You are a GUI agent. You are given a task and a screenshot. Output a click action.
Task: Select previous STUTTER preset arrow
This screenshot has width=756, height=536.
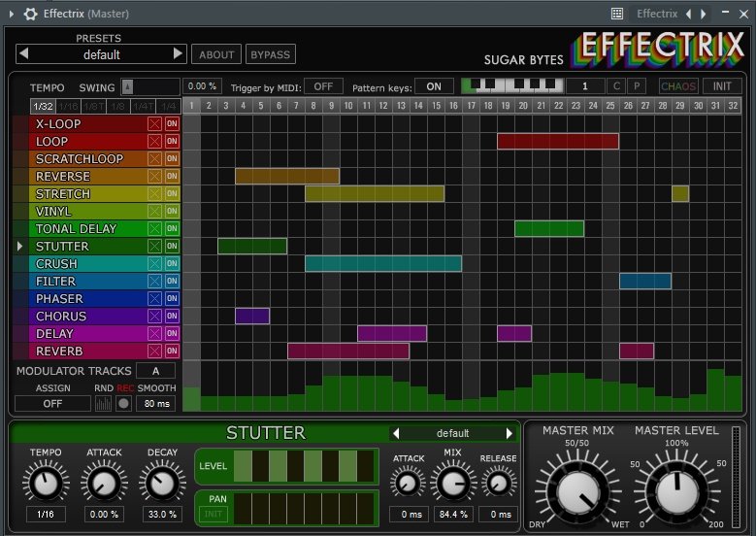click(396, 433)
